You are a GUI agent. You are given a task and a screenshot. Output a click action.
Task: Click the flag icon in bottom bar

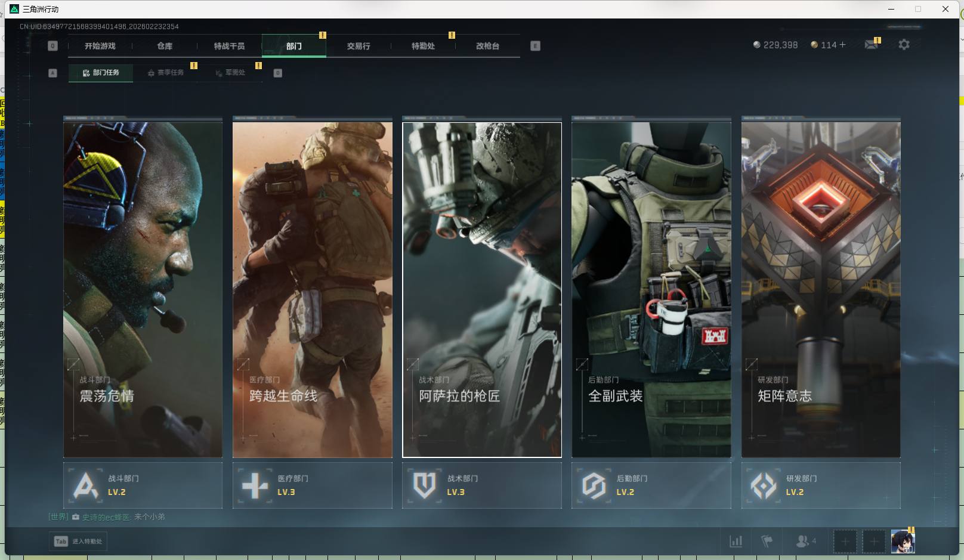click(x=767, y=542)
